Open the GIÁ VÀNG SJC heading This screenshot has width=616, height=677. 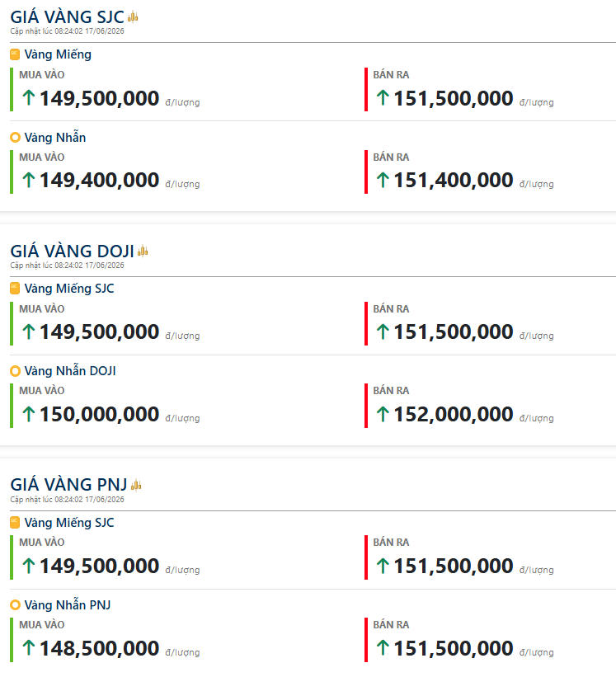[x=68, y=16]
